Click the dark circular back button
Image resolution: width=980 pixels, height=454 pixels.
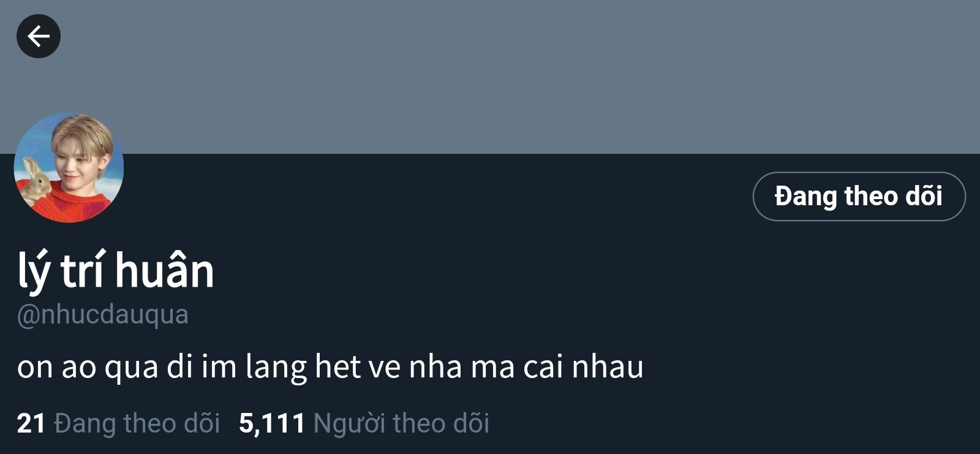click(39, 36)
